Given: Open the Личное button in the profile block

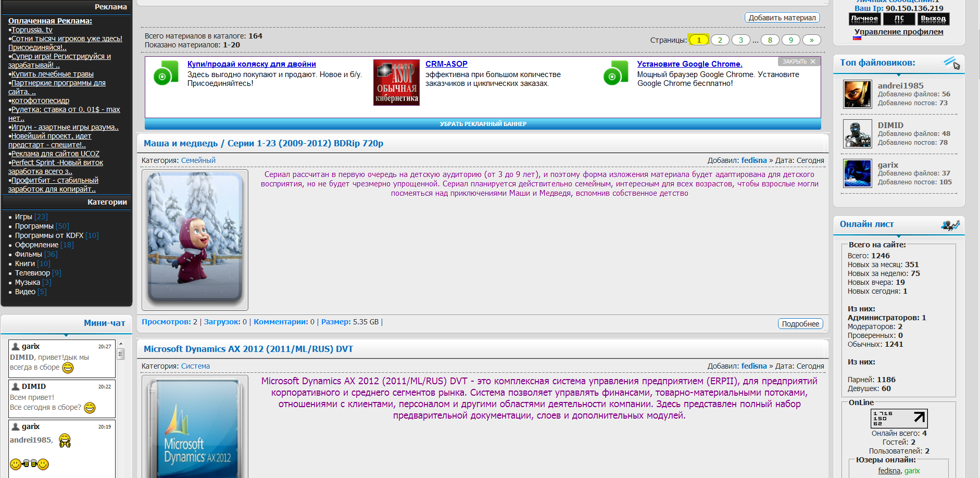Looking at the screenshot, I should pyautogui.click(x=865, y=19).
